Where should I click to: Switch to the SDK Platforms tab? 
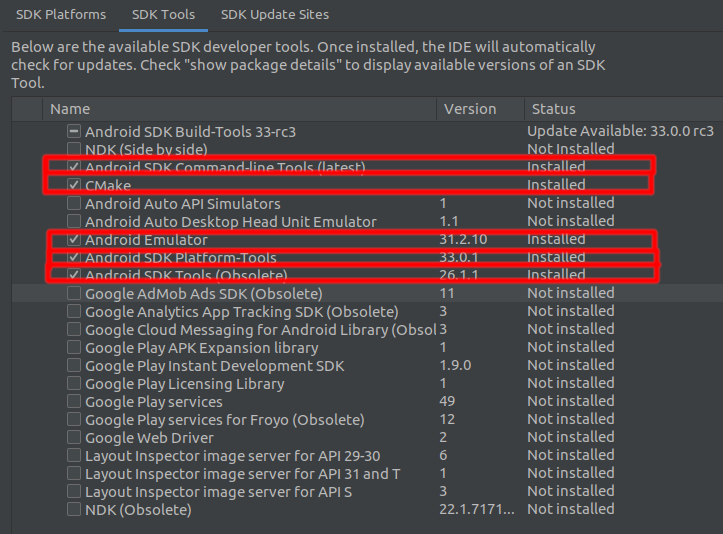61,15
